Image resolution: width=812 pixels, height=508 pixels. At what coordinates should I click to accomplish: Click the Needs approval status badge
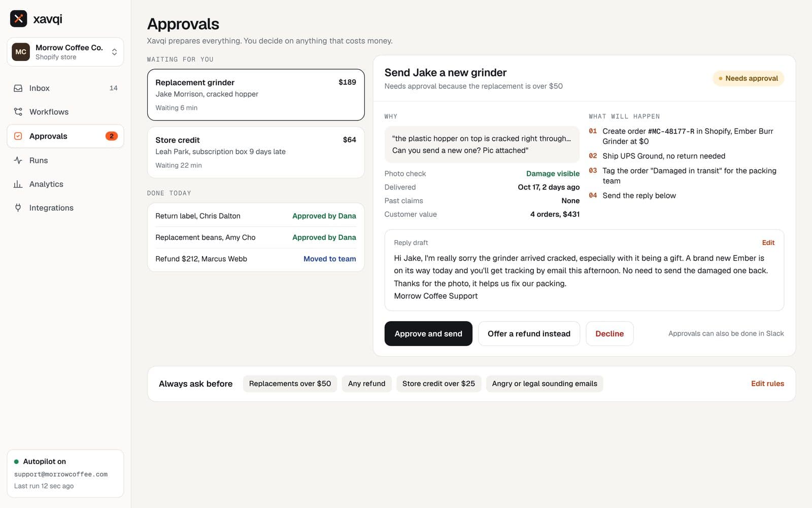[x=749, y=78]
